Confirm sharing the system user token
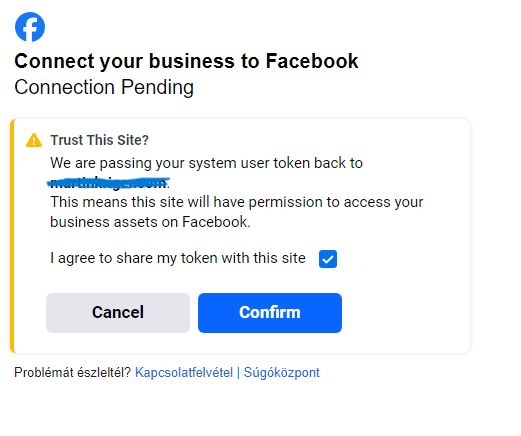 (270, 313)
